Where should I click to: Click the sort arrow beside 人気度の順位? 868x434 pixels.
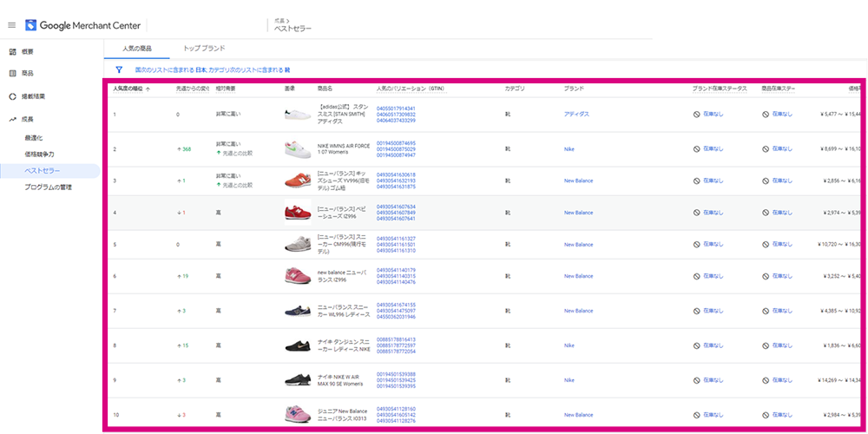(148, 89)
